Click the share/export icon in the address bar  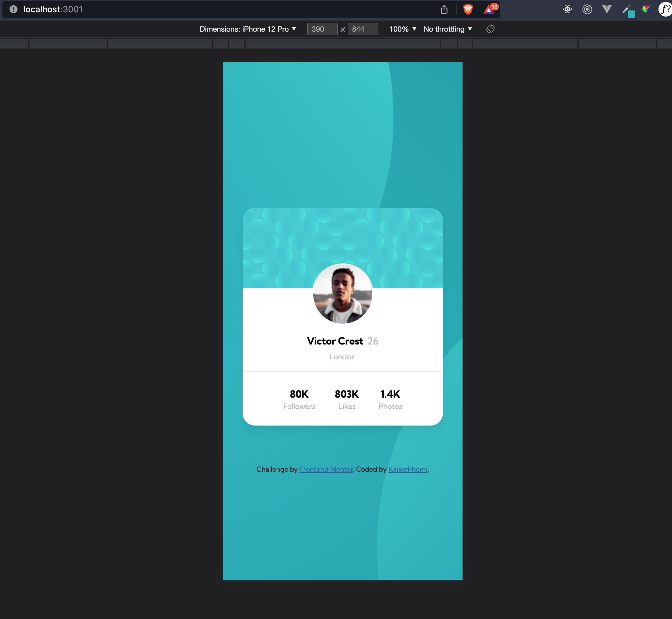point(444,10)
